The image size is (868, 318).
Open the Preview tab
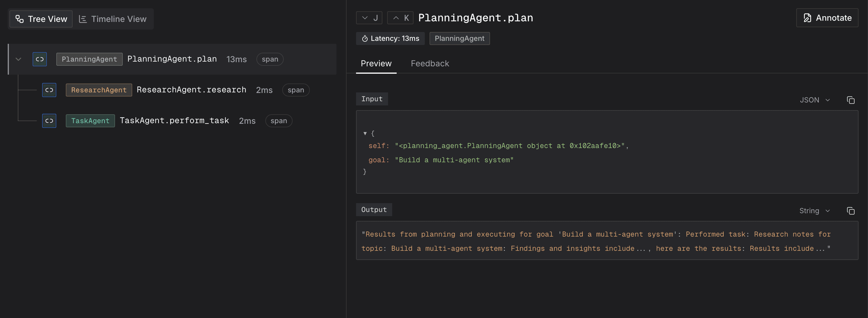click(376, 64)
